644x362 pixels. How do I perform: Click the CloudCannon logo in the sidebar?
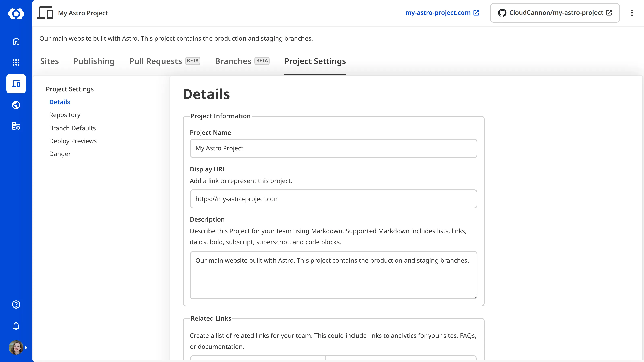(16, 13)
